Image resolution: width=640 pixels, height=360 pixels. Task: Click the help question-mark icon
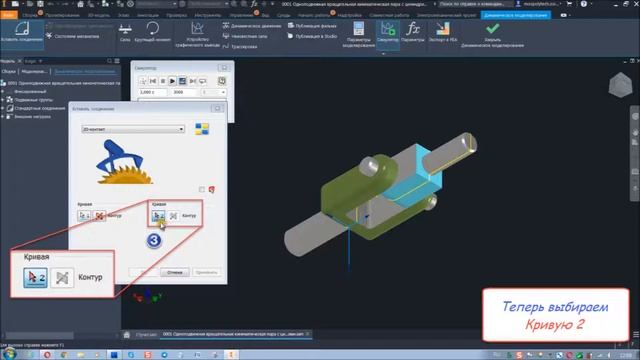(x=584, y=4)
